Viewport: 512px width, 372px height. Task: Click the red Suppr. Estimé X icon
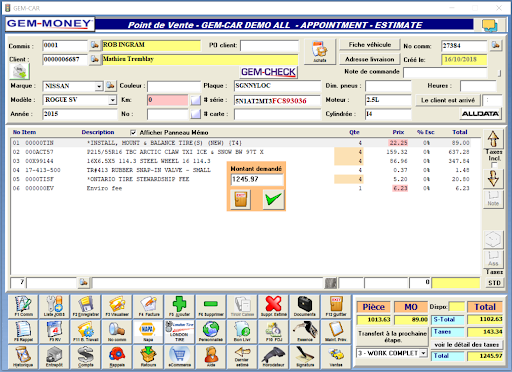[x=273, y=306]
